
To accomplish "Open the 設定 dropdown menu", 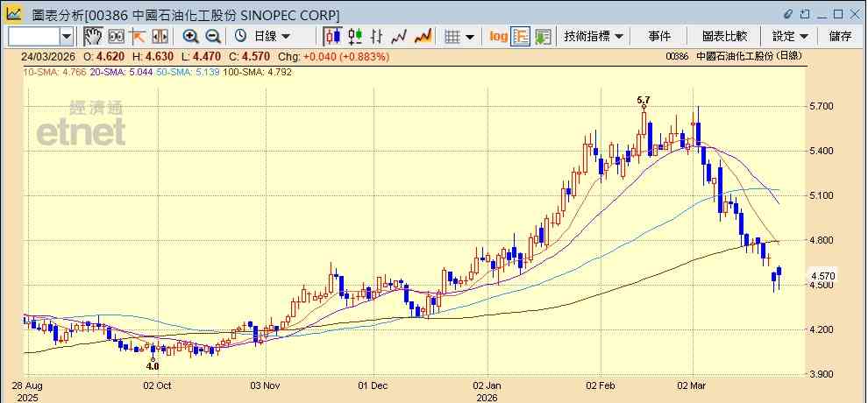I will [x=791, y=37].
